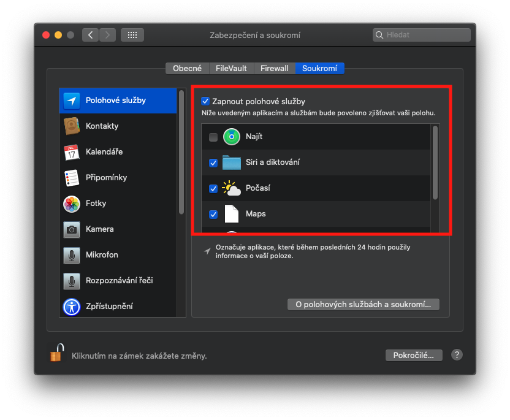Uncheck Maps location access
Viewport: 510px width, 420px height.
[x=213, y=214]
